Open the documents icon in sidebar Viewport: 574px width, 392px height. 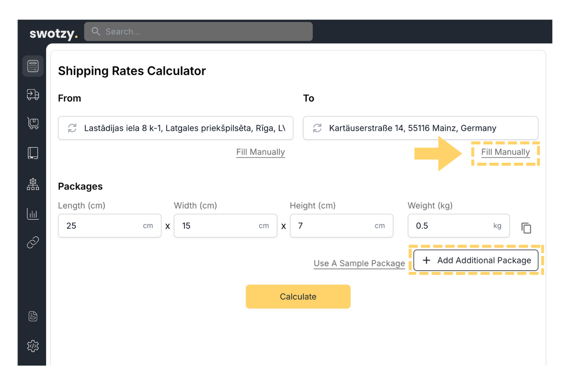33,316
